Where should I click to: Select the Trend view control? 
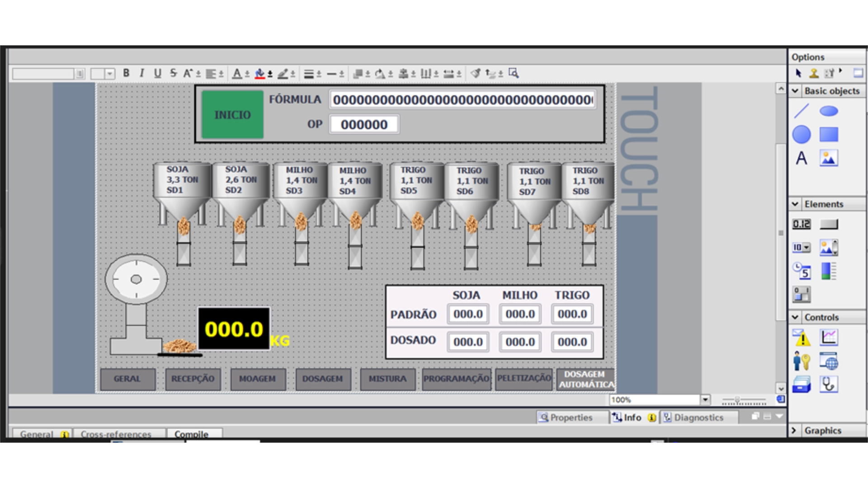(828, 337)
